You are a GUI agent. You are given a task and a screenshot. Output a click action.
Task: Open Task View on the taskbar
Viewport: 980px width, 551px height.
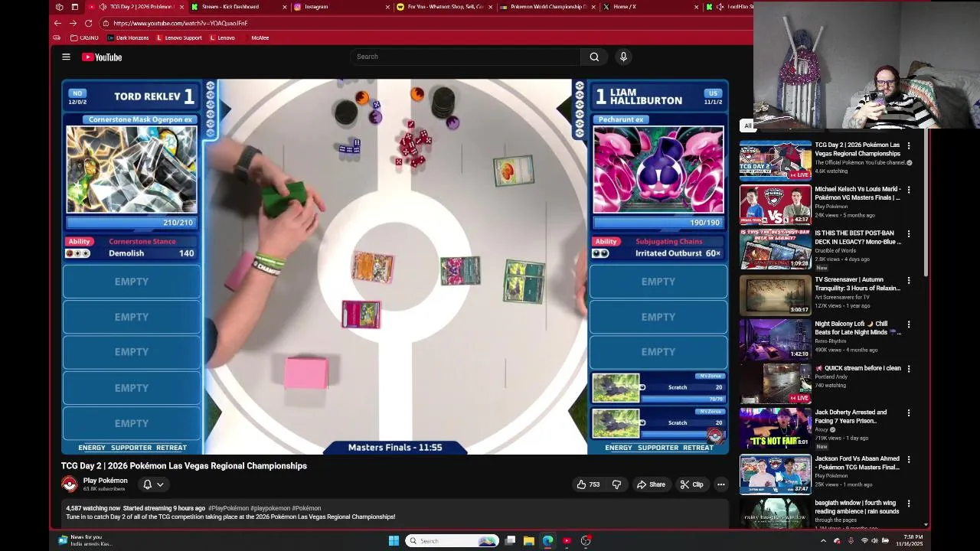(x=510, y=541)
